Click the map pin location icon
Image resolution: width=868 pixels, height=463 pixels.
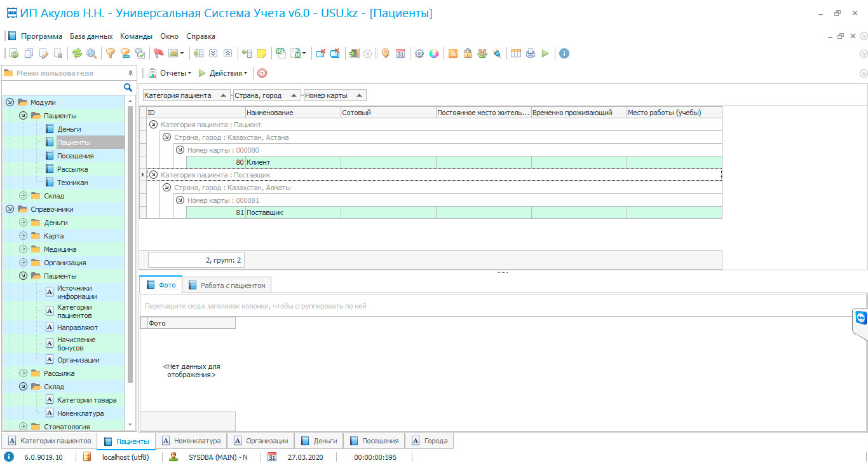385,53
